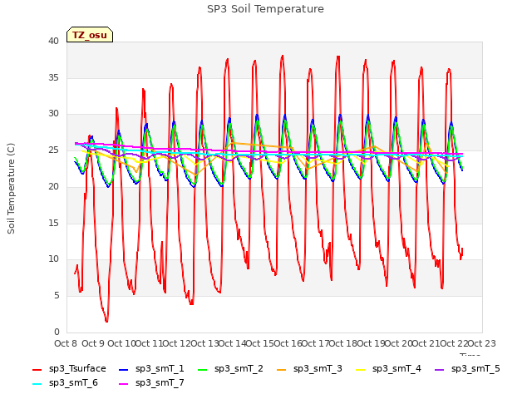Click the 35 y-axis tick label
532x399 pixels.
click(x=53, y=77)
